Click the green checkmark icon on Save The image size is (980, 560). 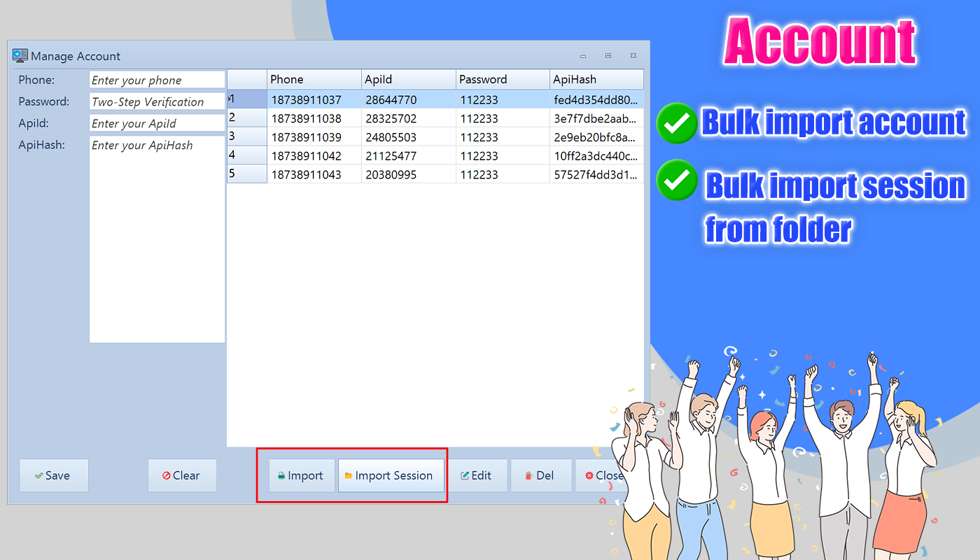(x=39, y=475)
